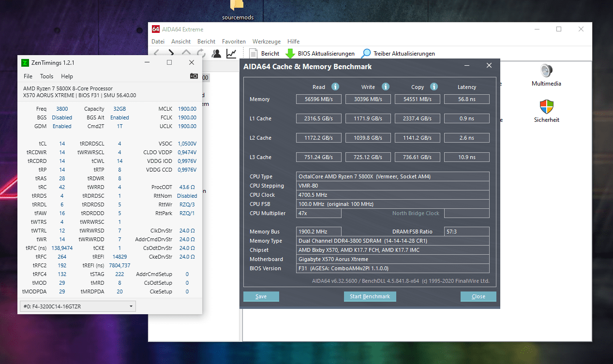Image resolution: width=613 pixels, height=364 pixels.
Task: Click the green ZenTimings title bar logo
Action: pos(25,62)
